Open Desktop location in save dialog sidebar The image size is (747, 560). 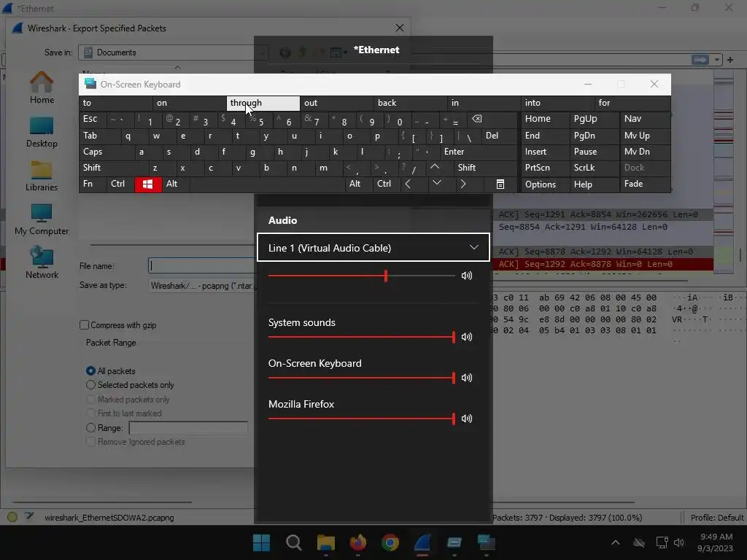pos(42,132)
